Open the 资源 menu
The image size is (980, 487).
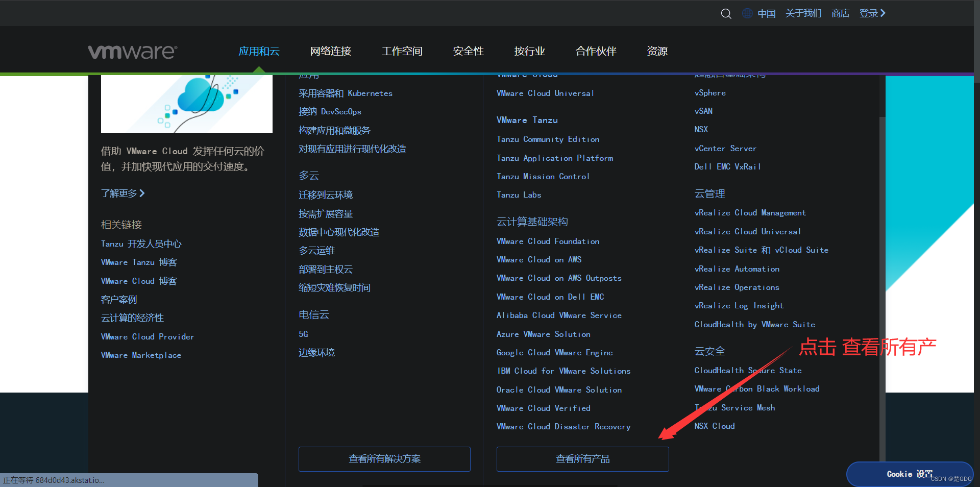pyautogui.click(x=657, y=51)
